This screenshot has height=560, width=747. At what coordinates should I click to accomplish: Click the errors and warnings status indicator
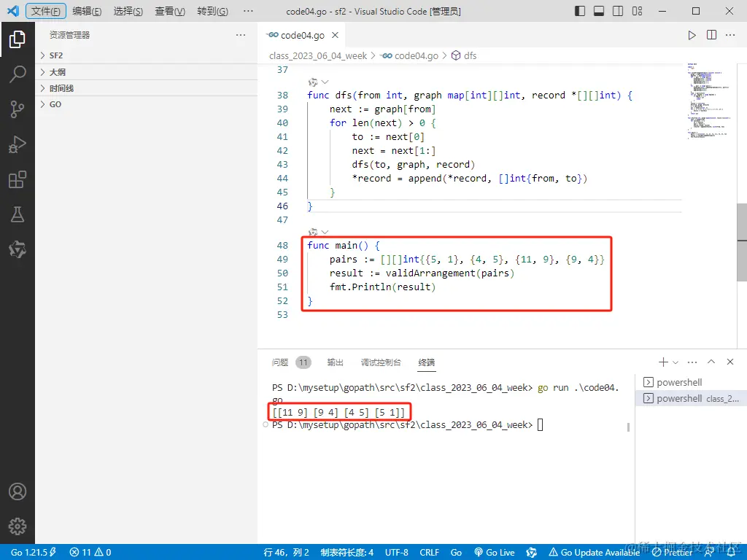click(90, 553)
